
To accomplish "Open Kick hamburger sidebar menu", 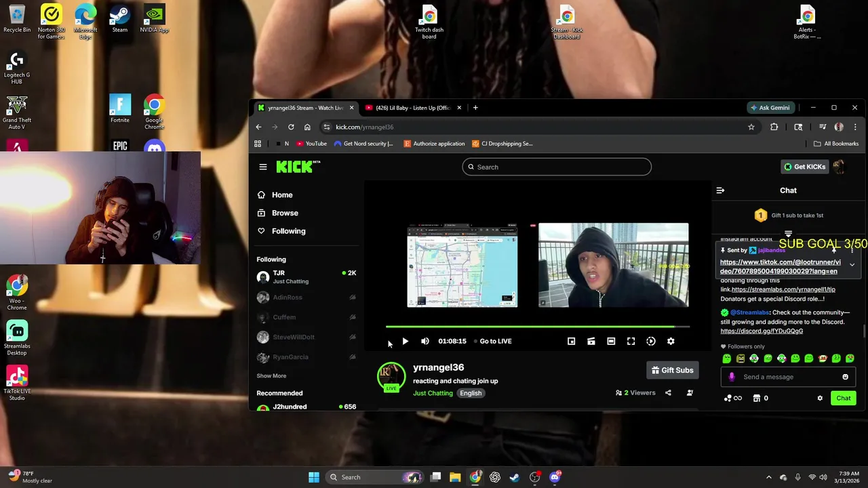I will pyautogui.click(x=263, y=167).
